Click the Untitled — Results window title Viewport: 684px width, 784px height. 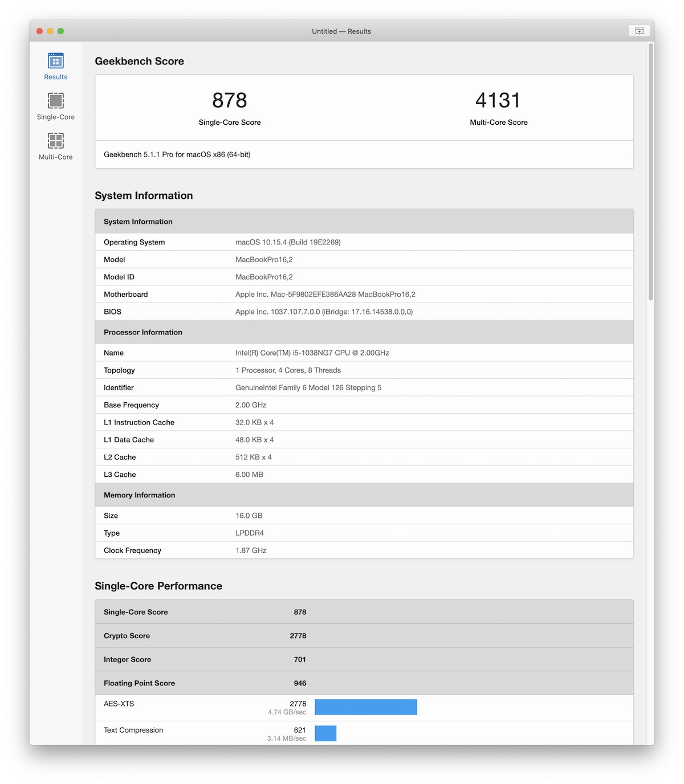click(341, 31)
